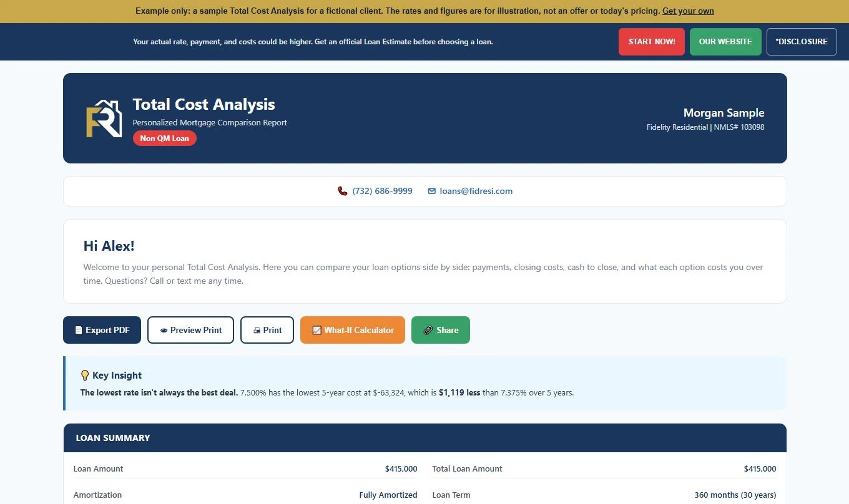Click the red phone icon
Image resolution: width=849 pixels, height=504 pixels.
point(343,191)
